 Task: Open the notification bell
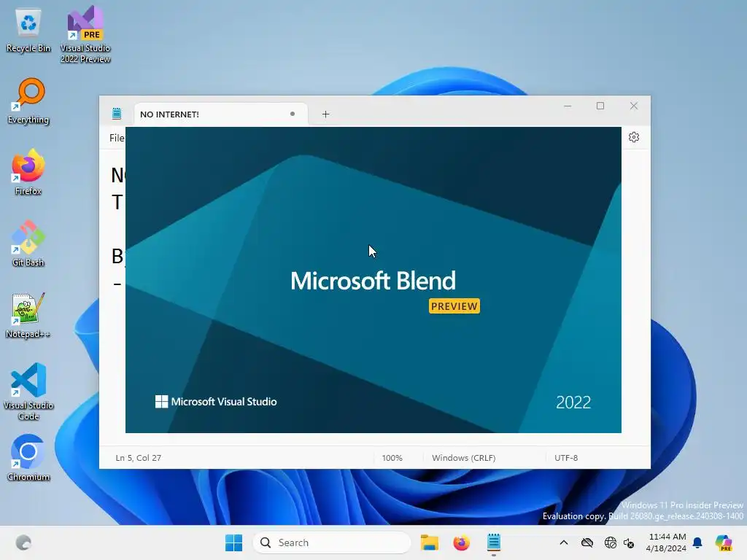click(697, 542)
